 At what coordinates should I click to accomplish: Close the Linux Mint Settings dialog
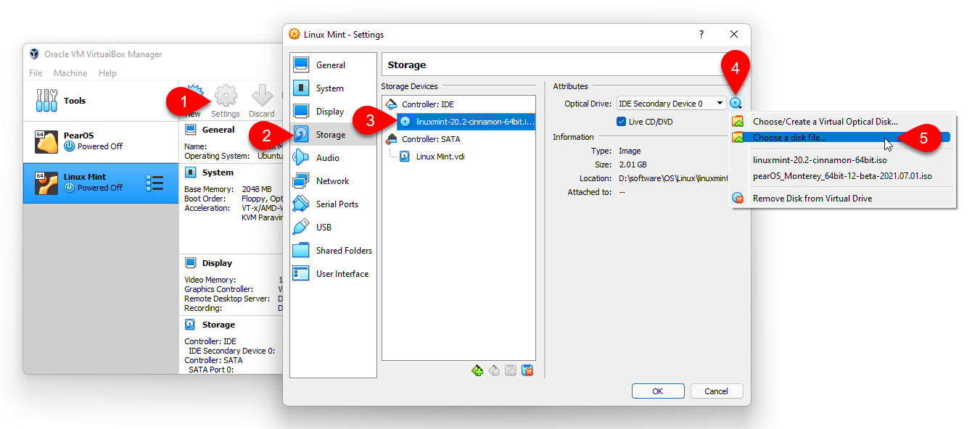click(x=734, y=34)
